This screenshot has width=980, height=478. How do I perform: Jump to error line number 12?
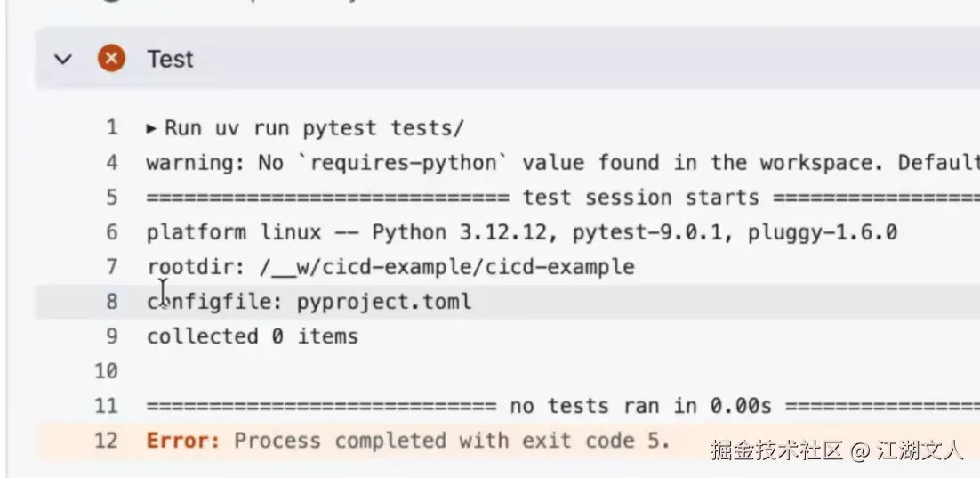point(106,441)
